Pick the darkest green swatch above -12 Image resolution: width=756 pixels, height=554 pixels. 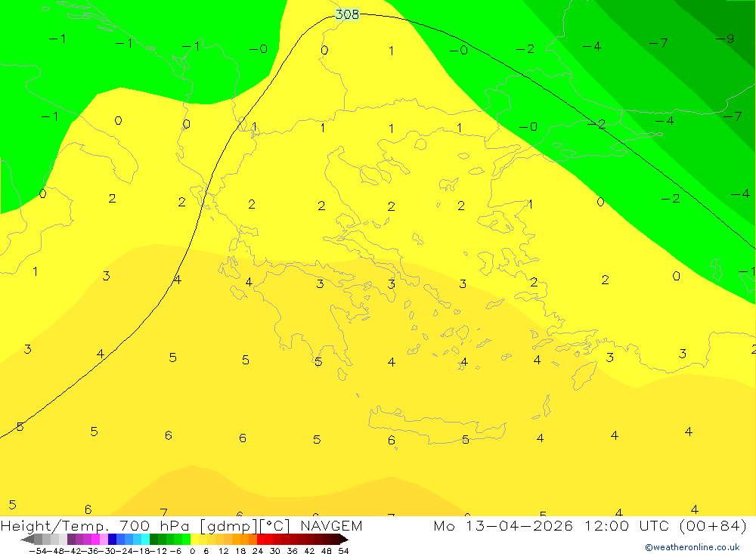point(153,540)
